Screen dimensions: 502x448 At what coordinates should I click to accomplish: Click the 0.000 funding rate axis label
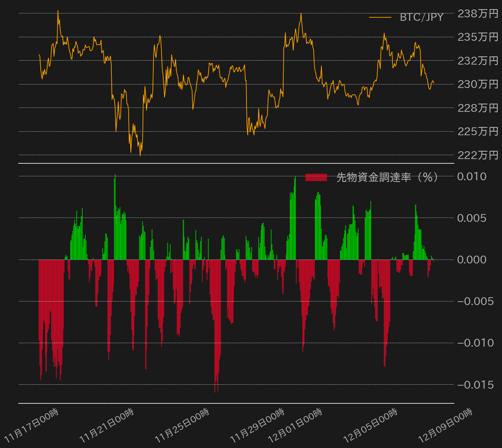(472, 260)
